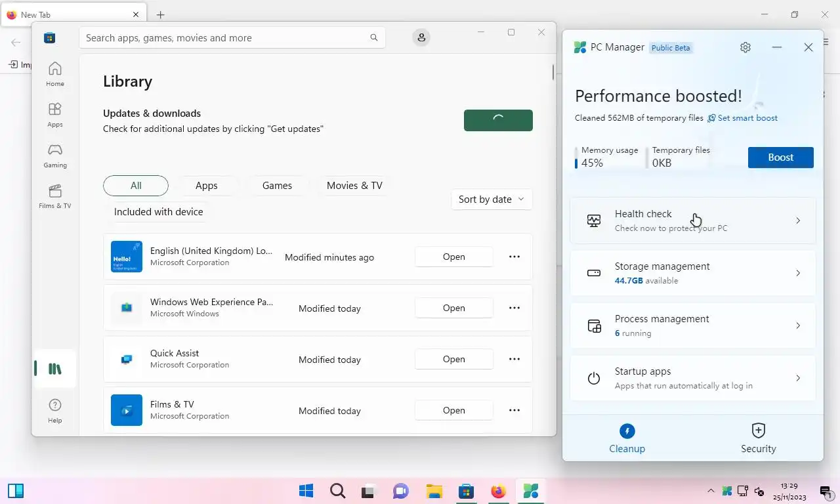Select the Apps filter

tap(206, 186)
